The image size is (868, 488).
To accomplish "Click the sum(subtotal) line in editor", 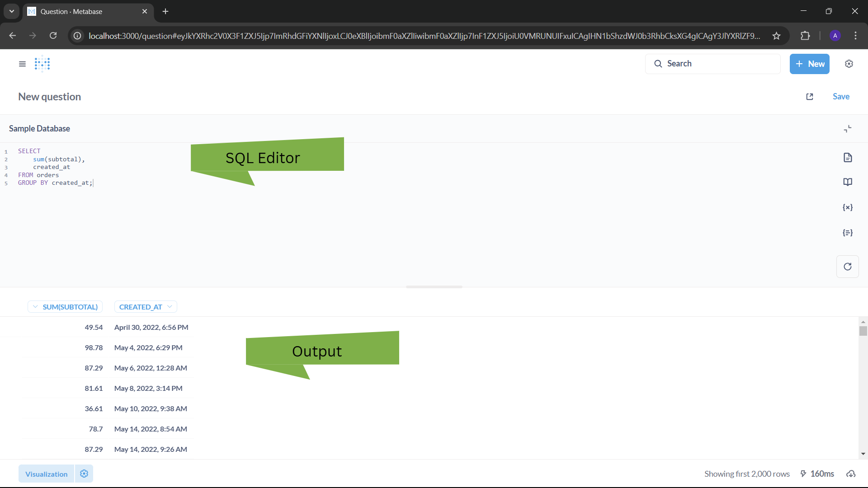I will pyautogui.click(x=59, y=159).
